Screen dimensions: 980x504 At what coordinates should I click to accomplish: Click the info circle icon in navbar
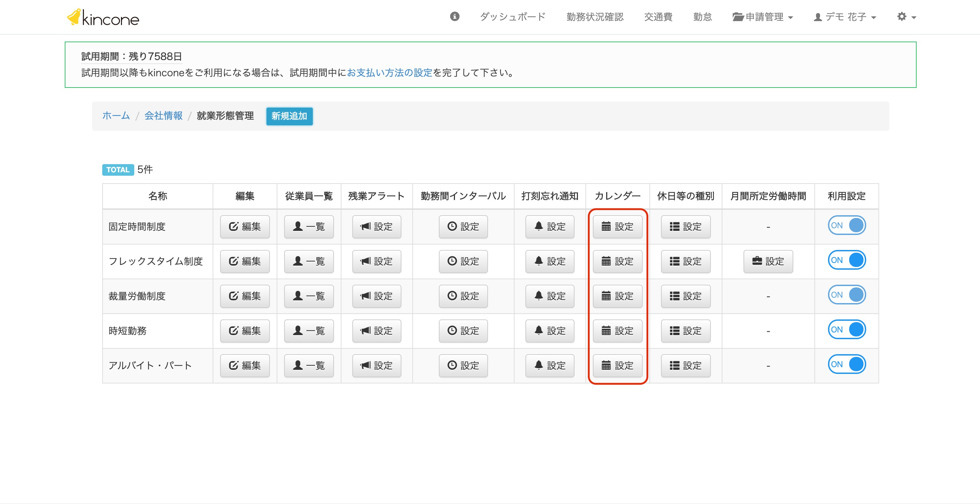click(x=454, y=17)
